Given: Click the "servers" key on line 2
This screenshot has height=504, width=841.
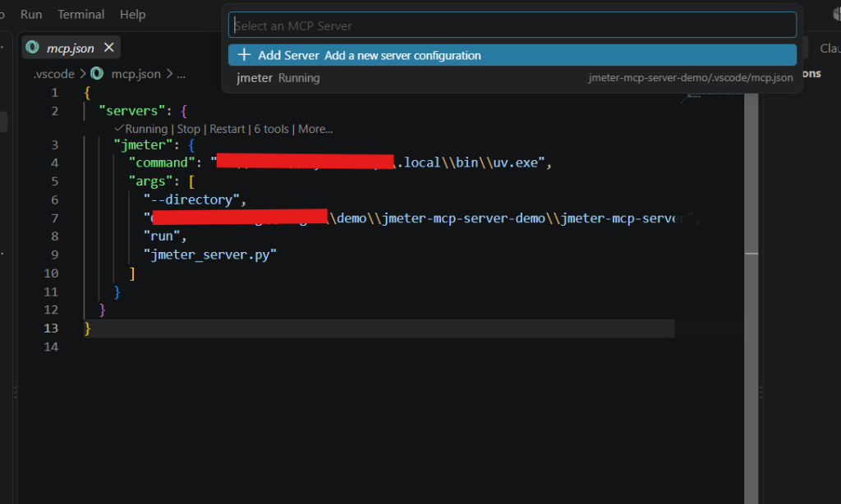Looking at the screenshot, I should click(132, 111).
